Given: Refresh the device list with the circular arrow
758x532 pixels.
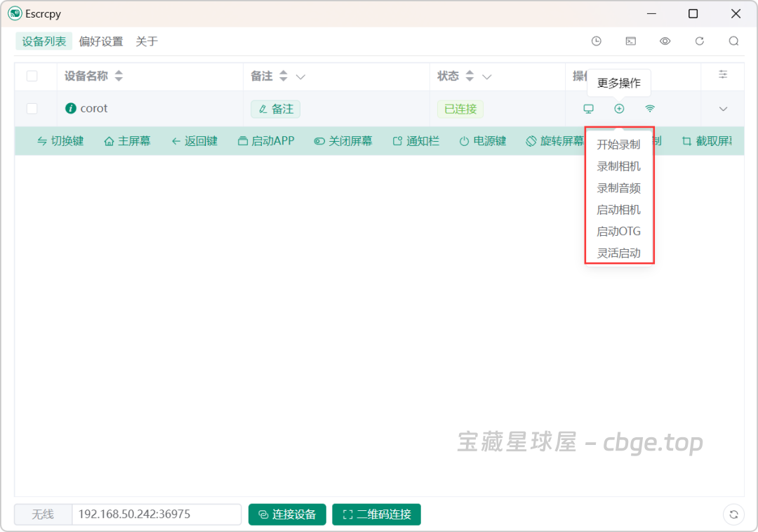Looking at the screenshot, I should tap(699, 41).
